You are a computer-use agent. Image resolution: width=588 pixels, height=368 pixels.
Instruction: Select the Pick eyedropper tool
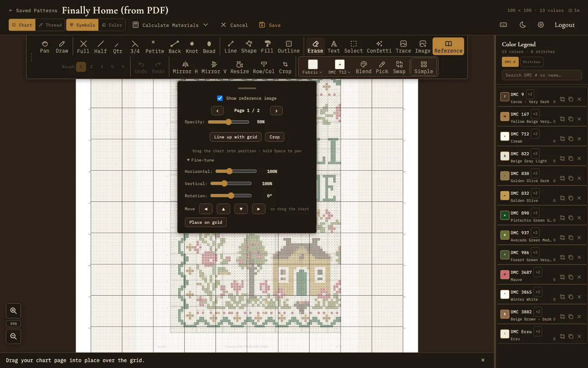click(x=382, y=67)
